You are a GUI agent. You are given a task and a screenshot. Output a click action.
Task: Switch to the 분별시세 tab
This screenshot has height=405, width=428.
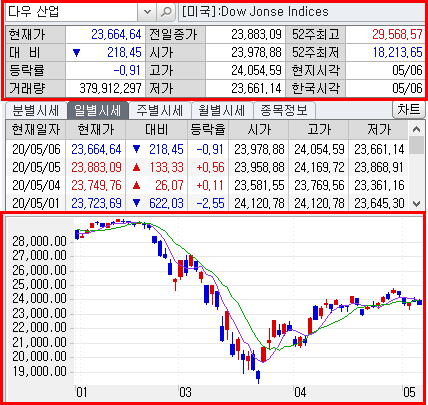36,110
